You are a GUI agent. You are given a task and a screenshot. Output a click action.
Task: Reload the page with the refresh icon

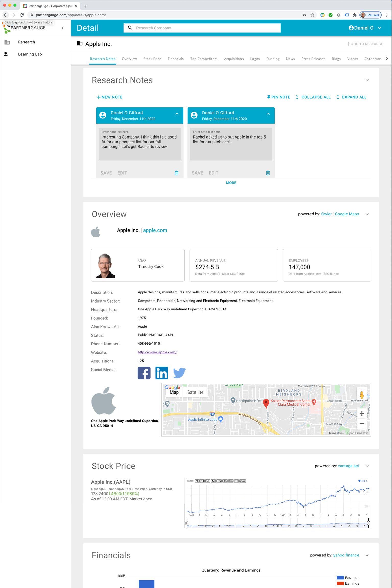[x=22, y=15]
